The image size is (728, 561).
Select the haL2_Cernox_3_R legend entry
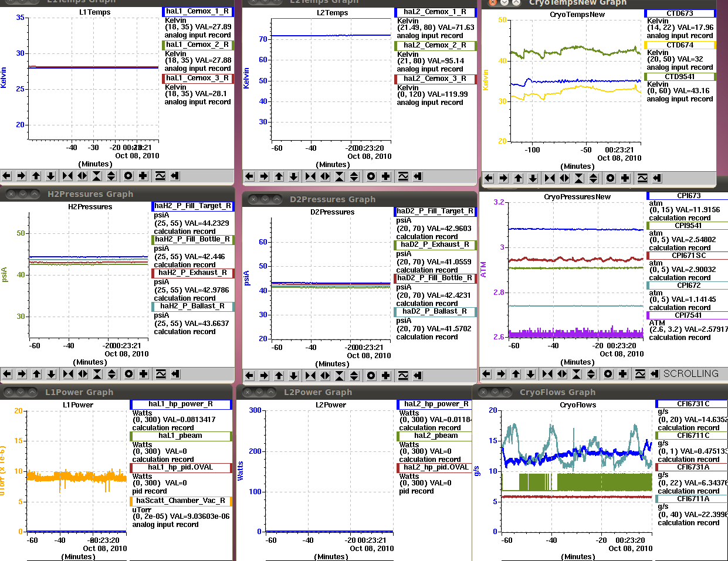tap(435, 79)
